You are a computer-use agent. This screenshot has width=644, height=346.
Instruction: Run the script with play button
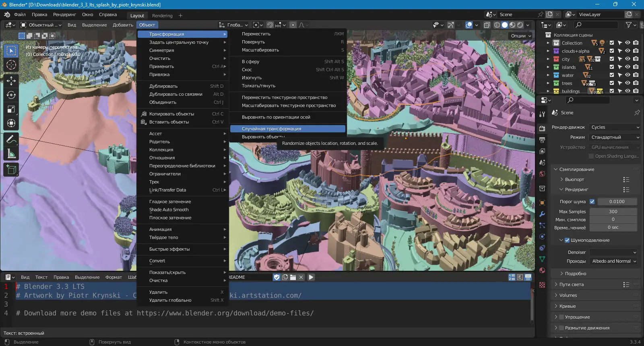311,277
